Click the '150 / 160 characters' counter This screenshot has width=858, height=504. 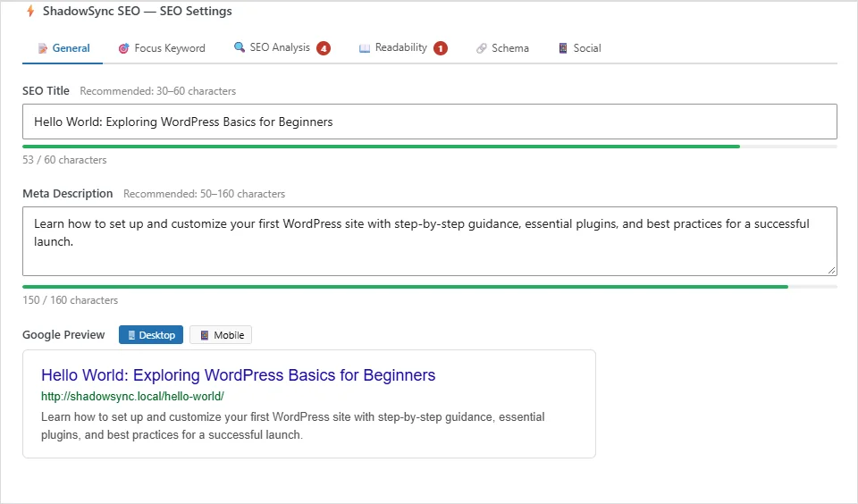click(70, 300)
